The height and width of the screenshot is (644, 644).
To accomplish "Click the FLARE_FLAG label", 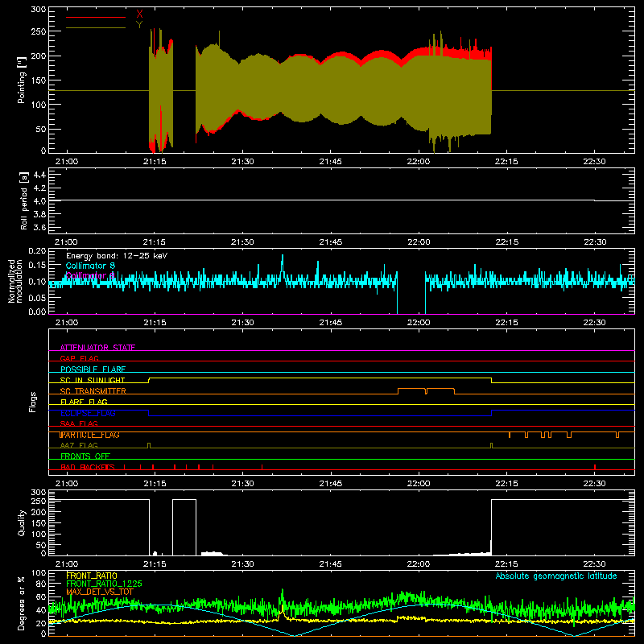I will coord(84,402).
